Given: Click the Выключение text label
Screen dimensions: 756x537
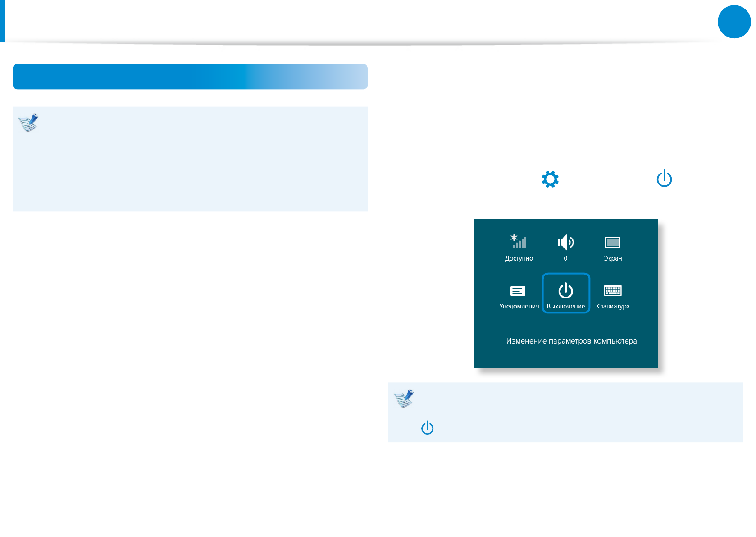Looking at the screenshot, I should tap(566, 306).
